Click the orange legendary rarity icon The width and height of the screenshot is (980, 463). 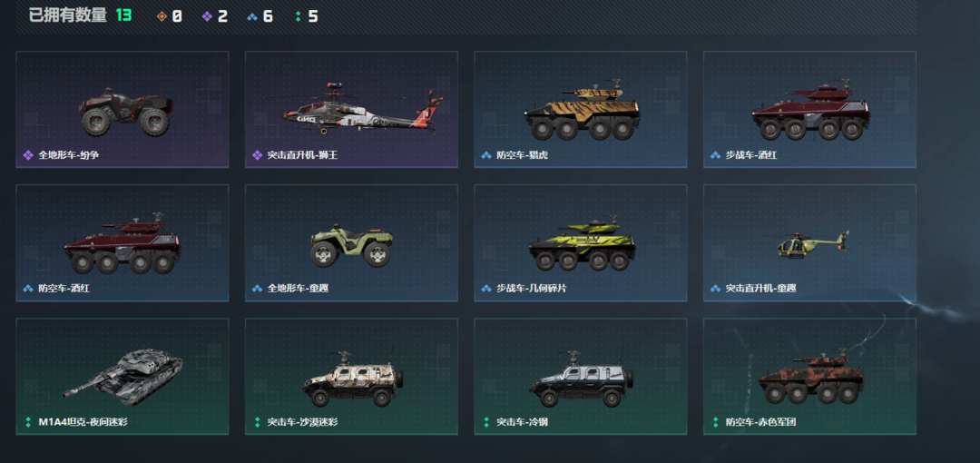pos(162,17)
